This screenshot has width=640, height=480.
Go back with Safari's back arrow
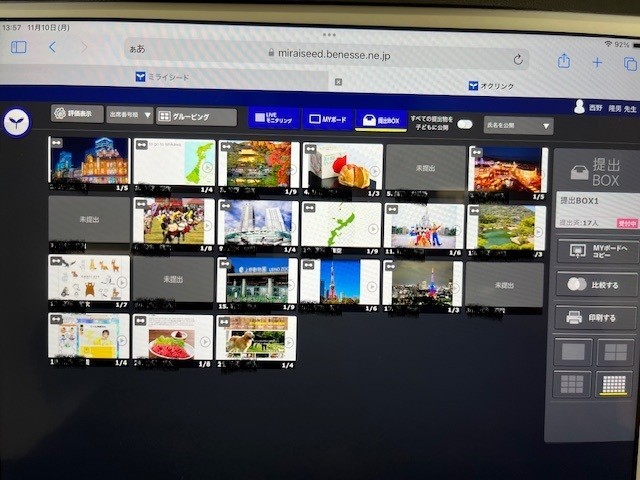[52, 47]
